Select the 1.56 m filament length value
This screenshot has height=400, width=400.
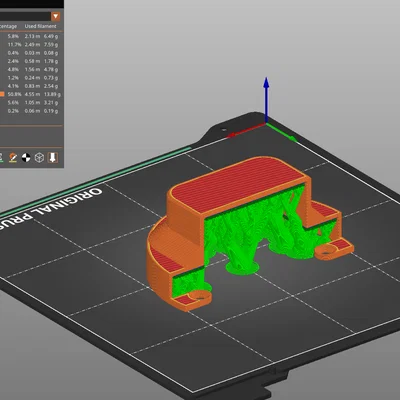point(32,69)
